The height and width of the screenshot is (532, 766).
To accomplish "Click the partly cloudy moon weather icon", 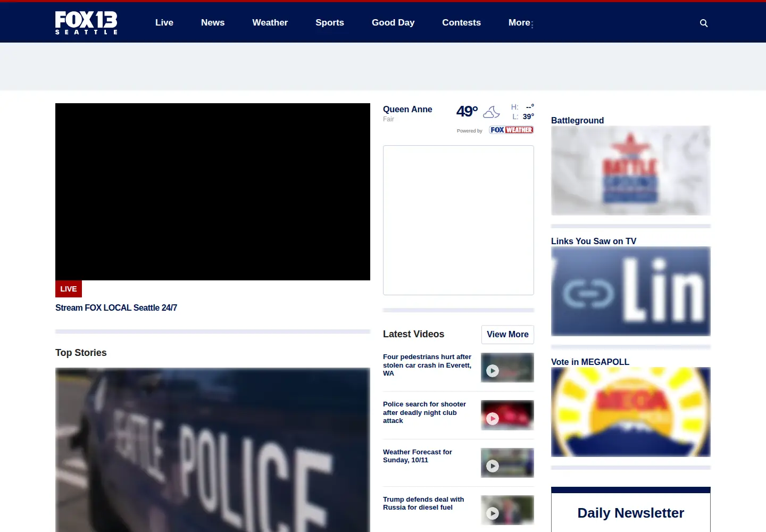I will (x=492, y=112).
